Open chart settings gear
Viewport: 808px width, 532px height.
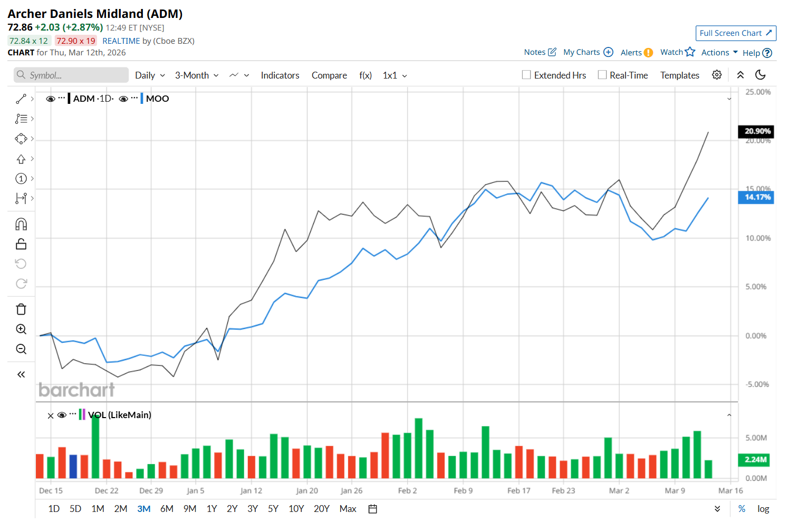pyautogui.click(x=717, y=75)
